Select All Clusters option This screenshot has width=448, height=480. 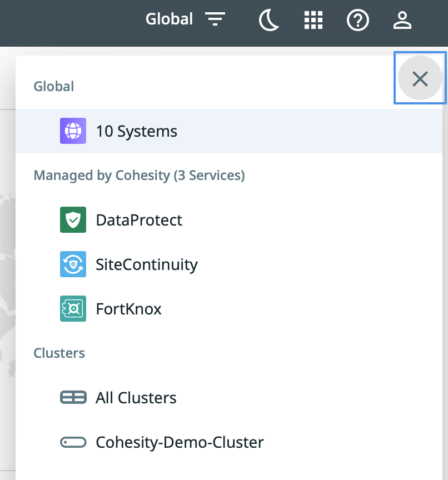pos(136,398)
